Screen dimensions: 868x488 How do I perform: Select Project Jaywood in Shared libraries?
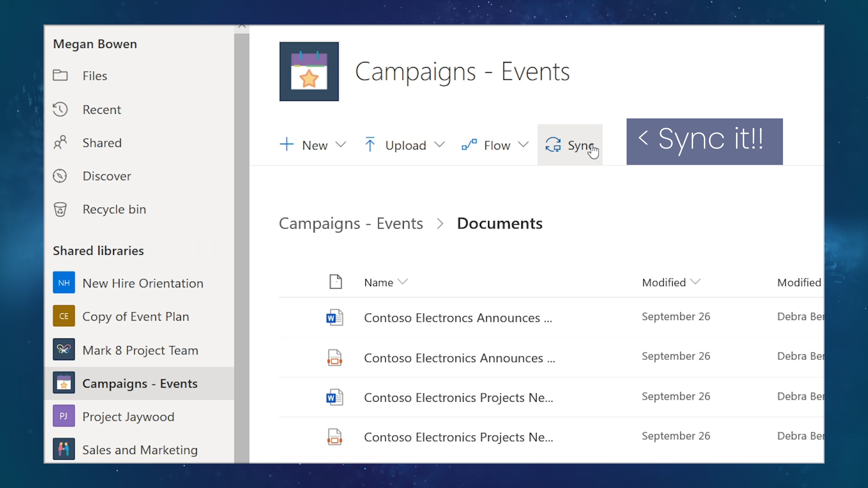(x=128, y=416)
